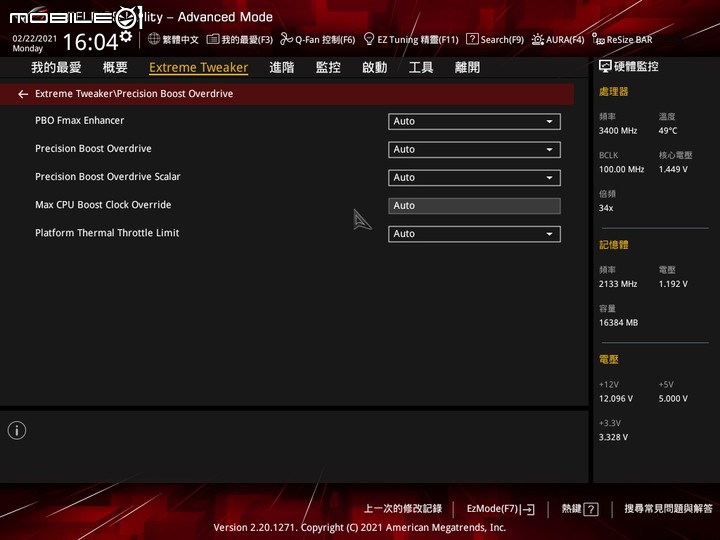
Task: Click the Extreme Tweaker\Precision Boost Overdrive breadcrumb
Action: [x=134, y=94]
